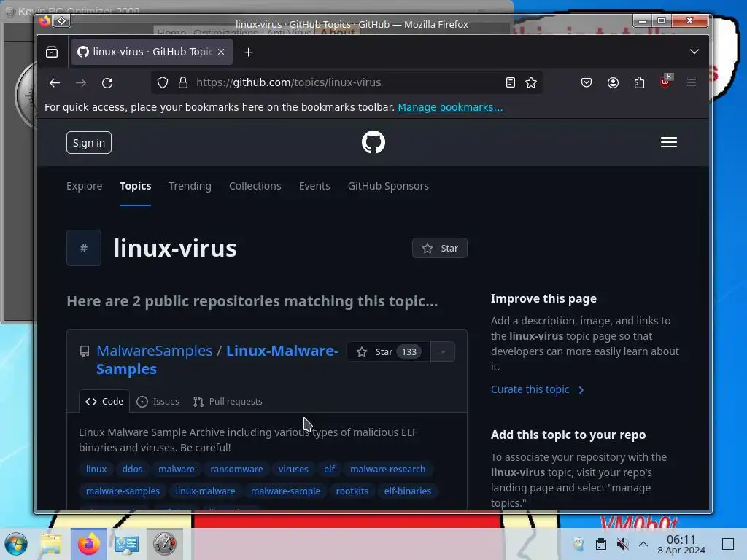Click the Sign in button
This screenshot has height=560, width=747.
(88, 143)
